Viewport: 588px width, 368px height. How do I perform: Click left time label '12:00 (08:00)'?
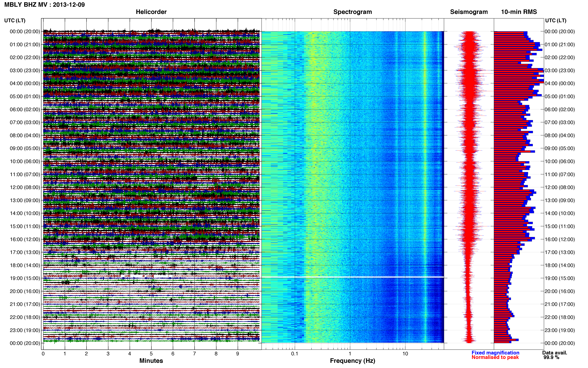pos(25,187)
